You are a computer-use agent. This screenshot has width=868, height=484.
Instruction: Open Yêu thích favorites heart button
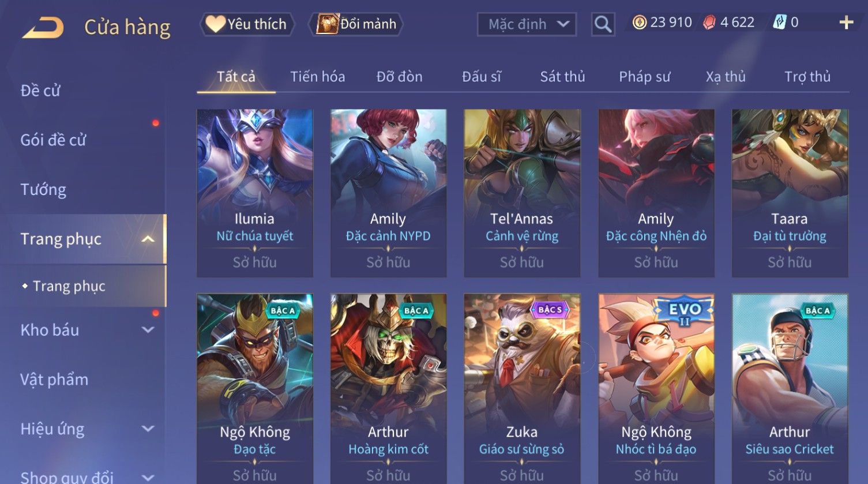(247, 24)
